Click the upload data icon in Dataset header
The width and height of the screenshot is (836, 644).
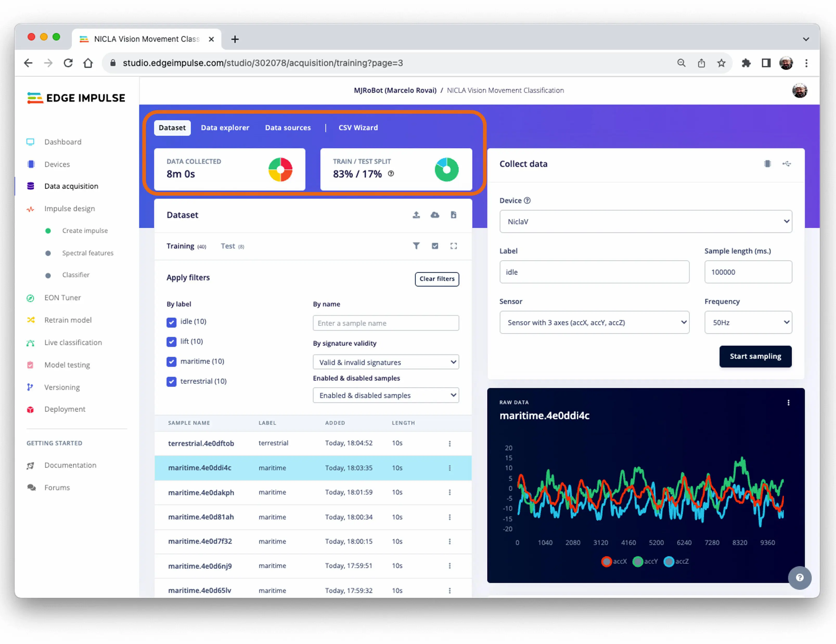416,215
